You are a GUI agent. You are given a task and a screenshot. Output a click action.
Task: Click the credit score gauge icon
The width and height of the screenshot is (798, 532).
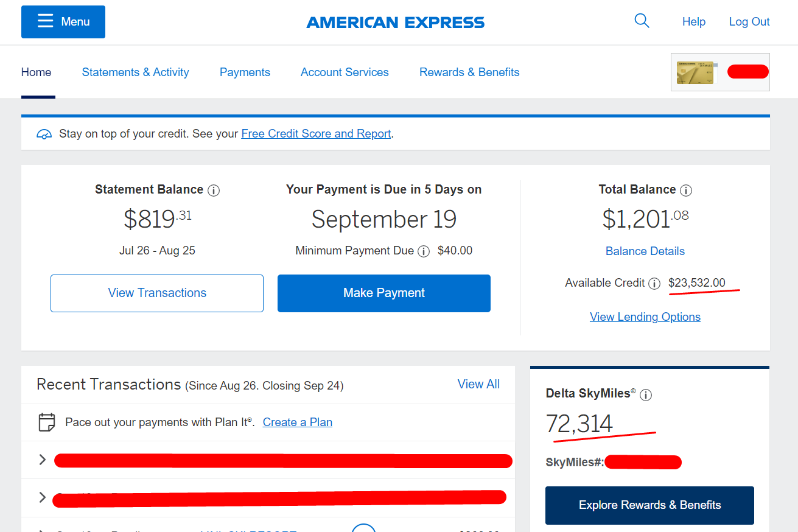44,134
